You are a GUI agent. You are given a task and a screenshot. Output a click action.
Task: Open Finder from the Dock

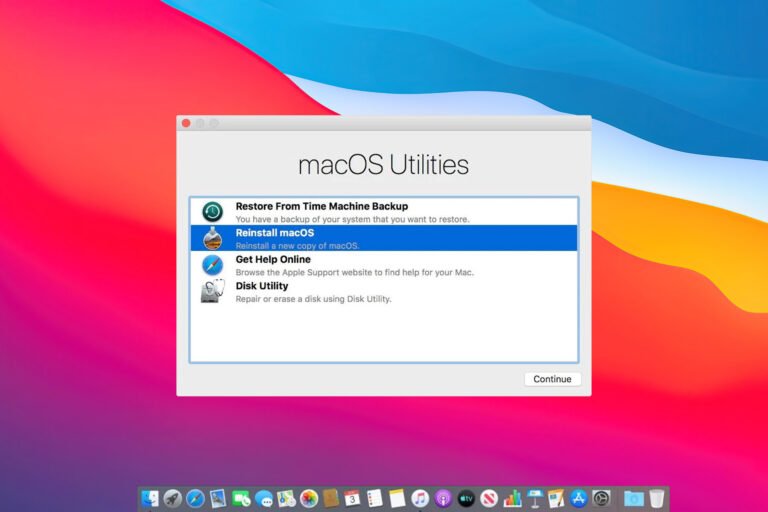(150, 499)
